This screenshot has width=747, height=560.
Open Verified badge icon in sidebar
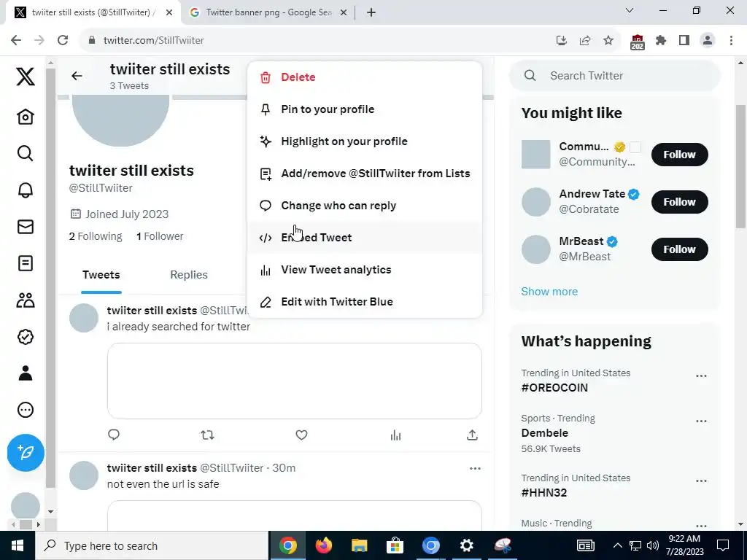tap(26, 337)
